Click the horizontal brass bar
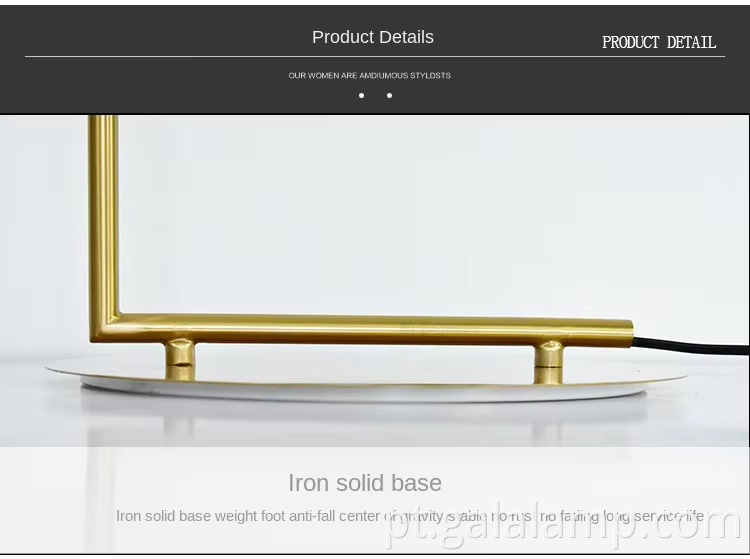Viewport: 750px width, 559px height. pyautogui.click(x=373, y=329)
